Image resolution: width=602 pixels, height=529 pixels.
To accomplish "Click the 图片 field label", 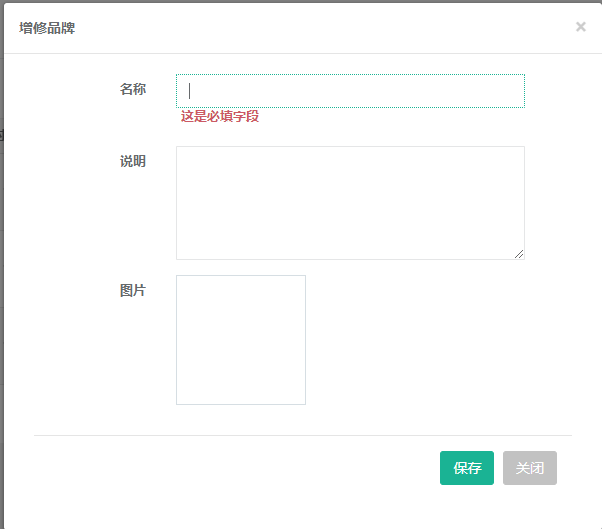I will [x=133, y=290].
